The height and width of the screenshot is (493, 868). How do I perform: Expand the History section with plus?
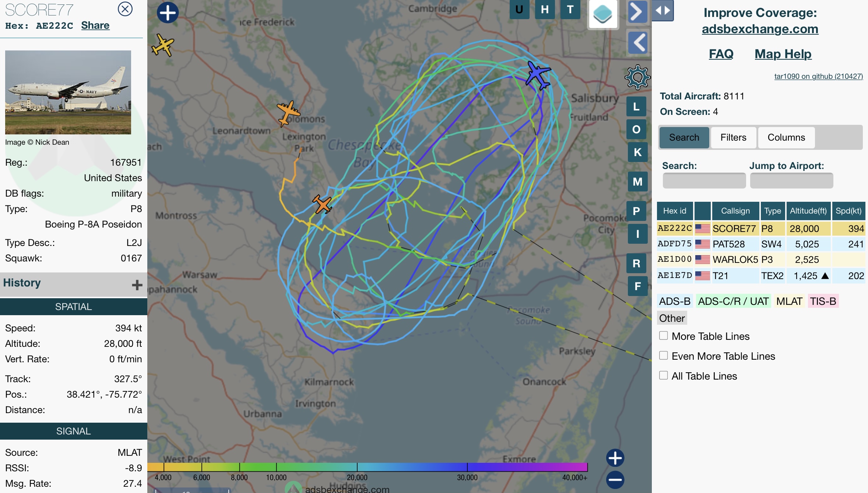pos(137,285)
